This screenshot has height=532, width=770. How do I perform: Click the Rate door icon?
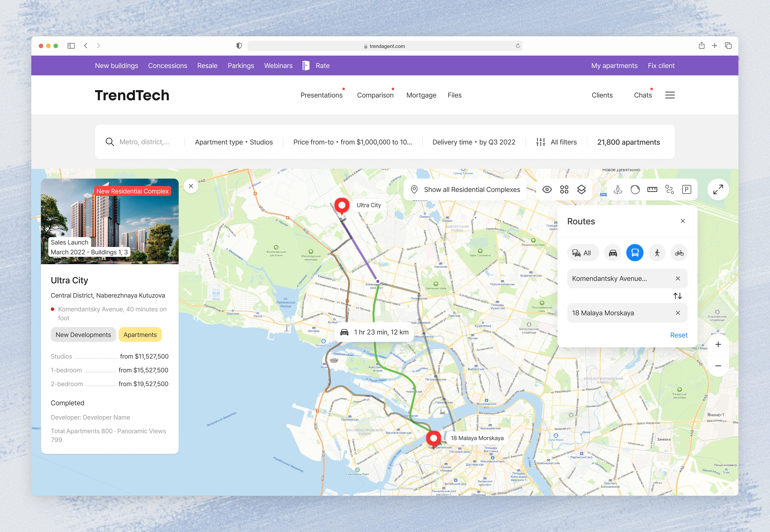pos(306,66)
